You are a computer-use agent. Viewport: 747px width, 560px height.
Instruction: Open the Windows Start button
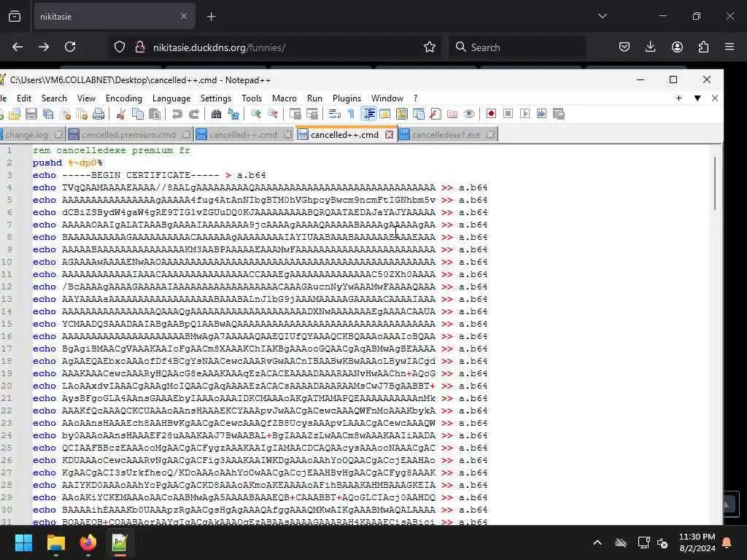23,542
